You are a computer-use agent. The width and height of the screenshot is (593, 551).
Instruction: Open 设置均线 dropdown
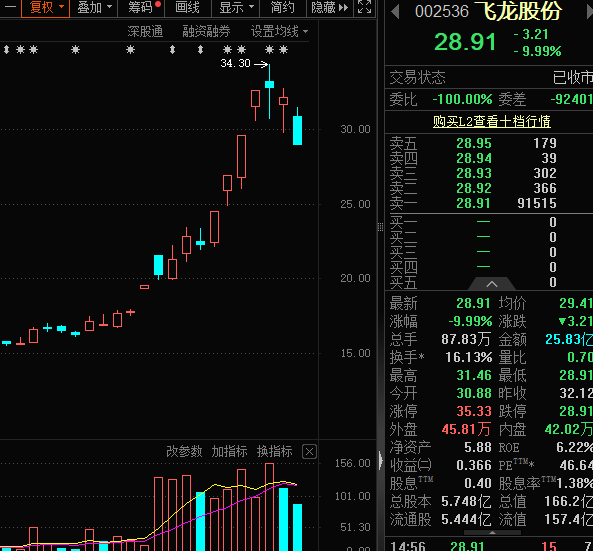tap(279, 31)
